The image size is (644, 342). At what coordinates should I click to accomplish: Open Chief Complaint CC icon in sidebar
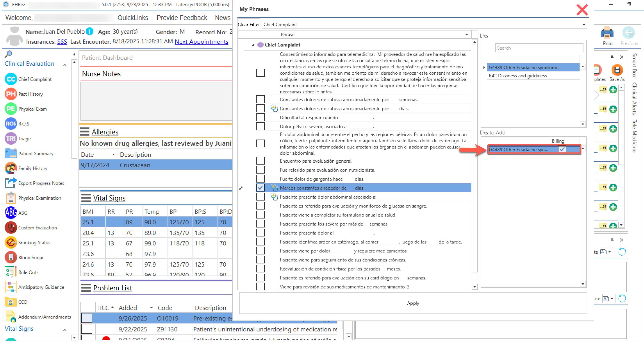[11, 79]
